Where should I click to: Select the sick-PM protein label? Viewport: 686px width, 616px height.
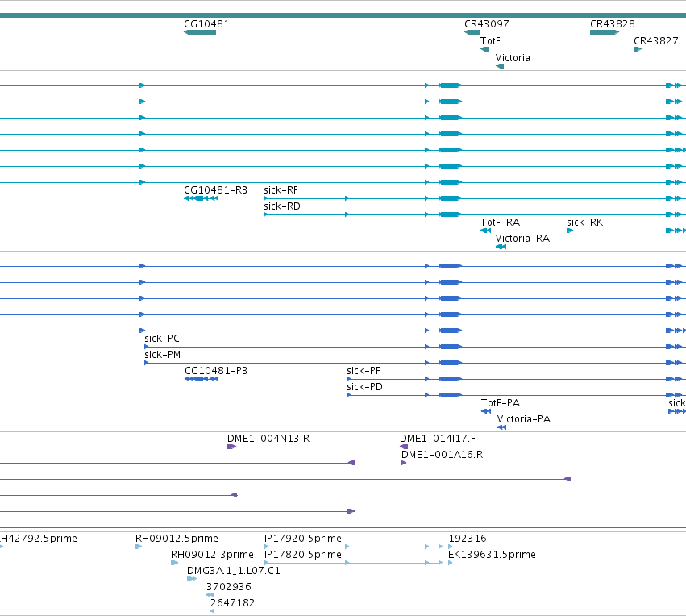(162, 355)
